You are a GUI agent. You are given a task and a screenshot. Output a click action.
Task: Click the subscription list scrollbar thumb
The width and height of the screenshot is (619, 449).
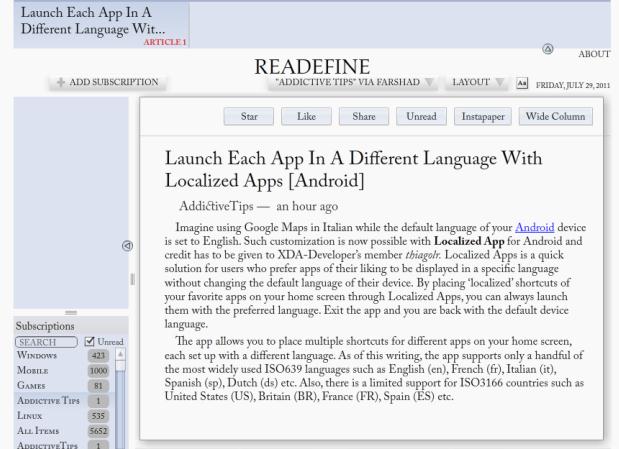[x=120, y=366]
